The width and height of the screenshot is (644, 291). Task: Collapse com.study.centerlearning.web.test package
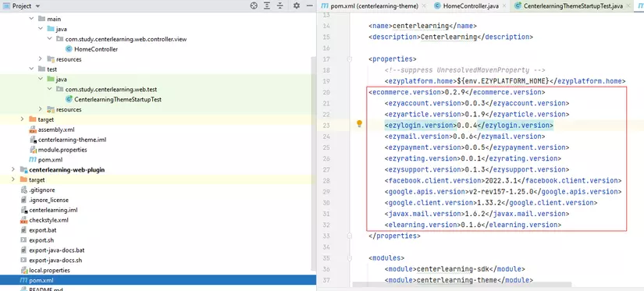[50, 89]
